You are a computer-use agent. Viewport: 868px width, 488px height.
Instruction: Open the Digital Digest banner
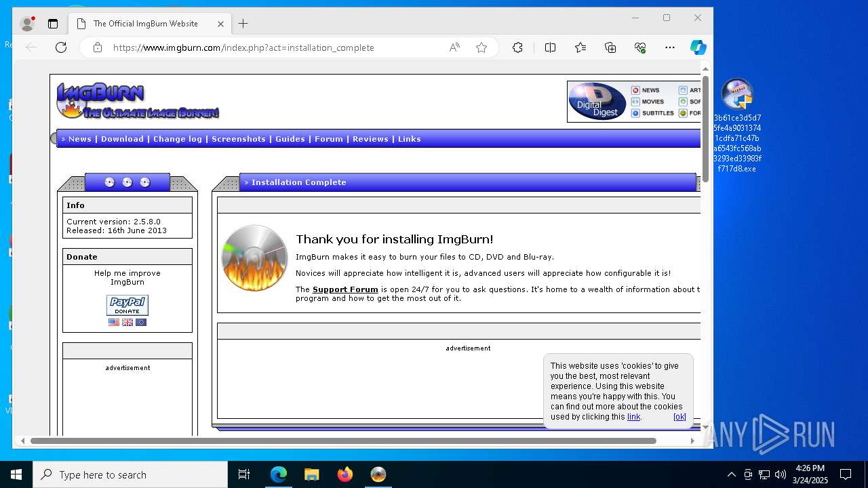click(634, 102)
